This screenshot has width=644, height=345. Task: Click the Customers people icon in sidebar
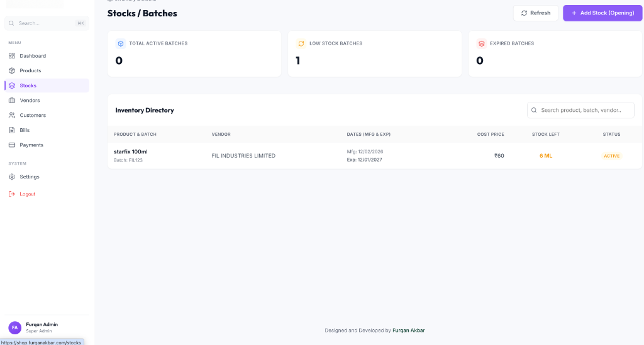[12, 115]
